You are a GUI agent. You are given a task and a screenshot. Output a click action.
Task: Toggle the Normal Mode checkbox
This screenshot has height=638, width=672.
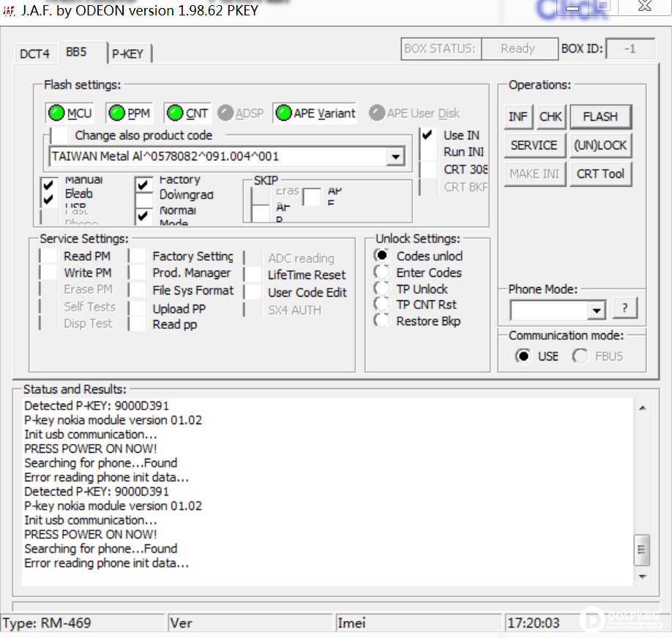[x=143, y=216]
